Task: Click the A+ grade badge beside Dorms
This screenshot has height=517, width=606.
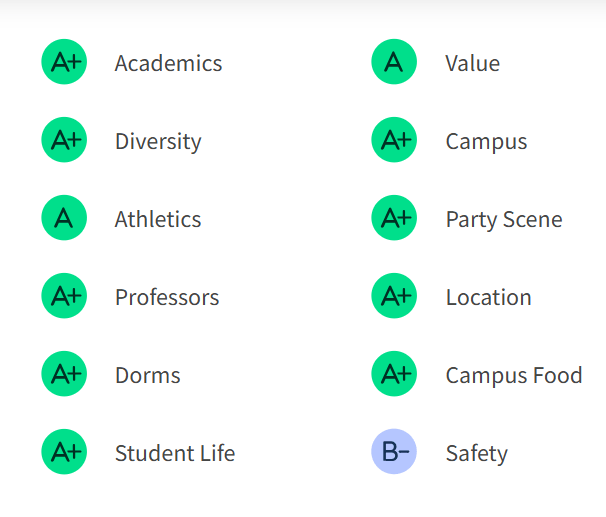Action: coord(64,375)
